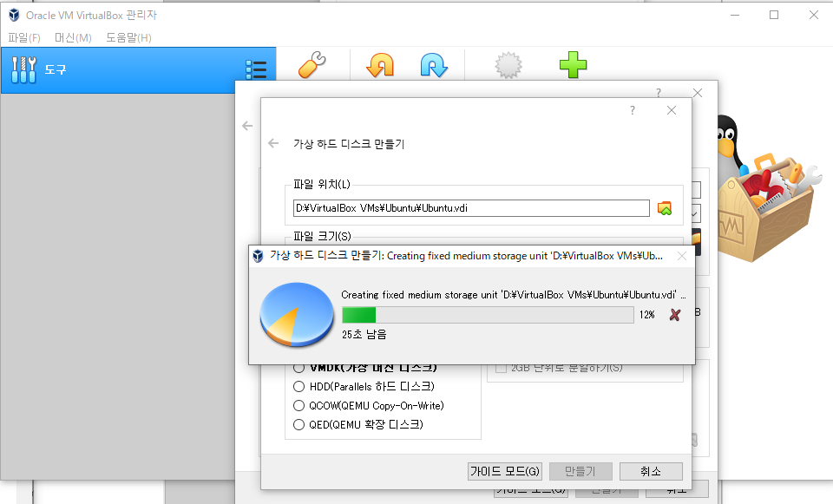Close the virtual hard disk wizard
The height and width of the screenshot is (504, 833).
point(672,110)
